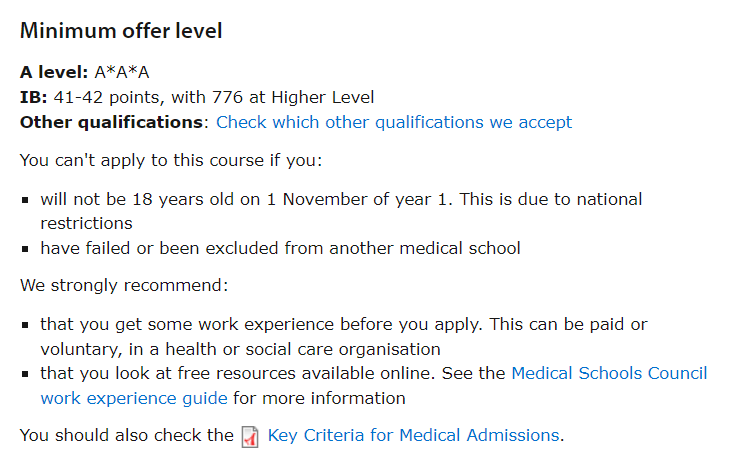Click 'work experience guide' link text
This screenshot has width=732, height=461.
click(x=134, y=398)
